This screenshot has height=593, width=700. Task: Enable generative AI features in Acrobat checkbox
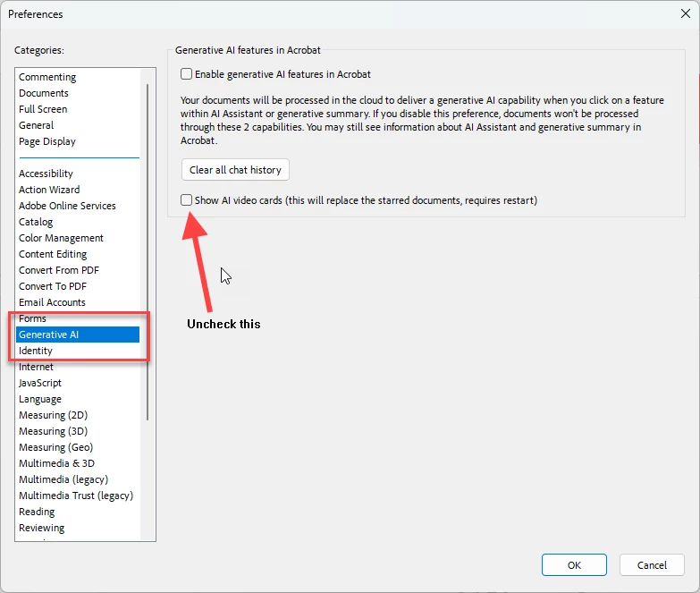coord(186,73)
